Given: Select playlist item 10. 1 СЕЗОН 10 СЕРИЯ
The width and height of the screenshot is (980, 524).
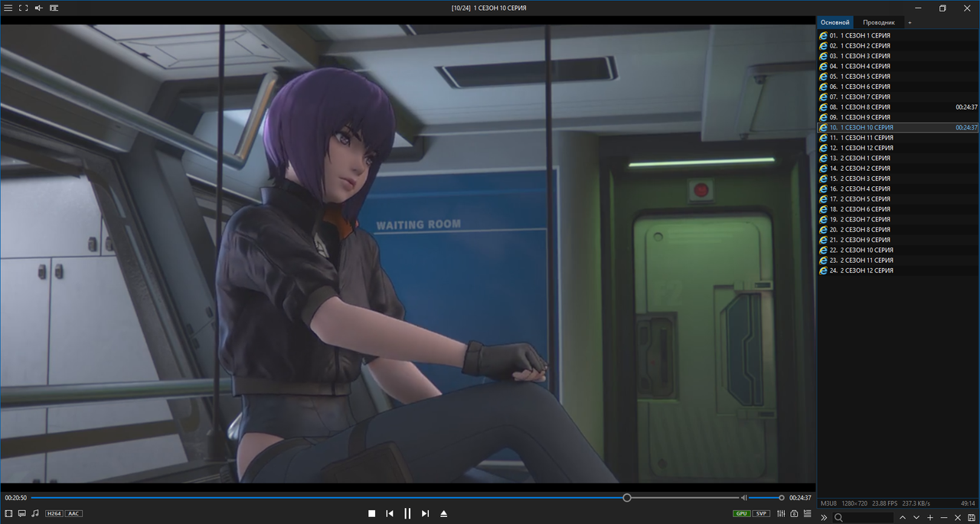Looking at the screenshot, I should tap(899, 127).
